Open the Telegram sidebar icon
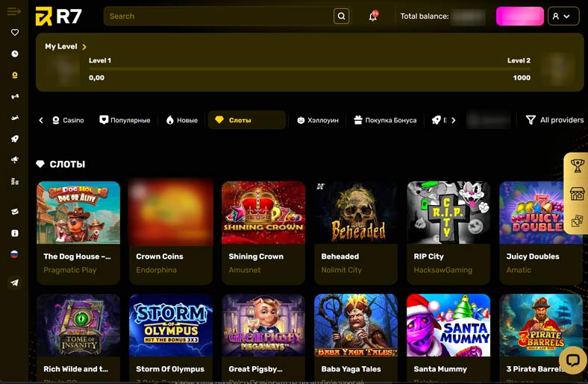This screenshot has width=588, height=384. 15,283
